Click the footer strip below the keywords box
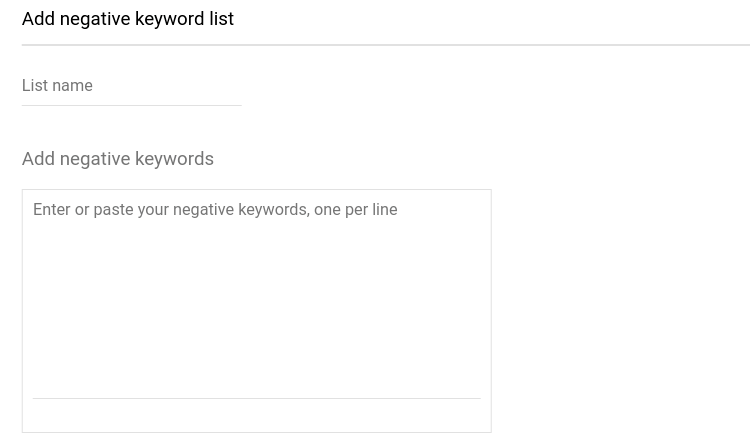 pos(256,415)
